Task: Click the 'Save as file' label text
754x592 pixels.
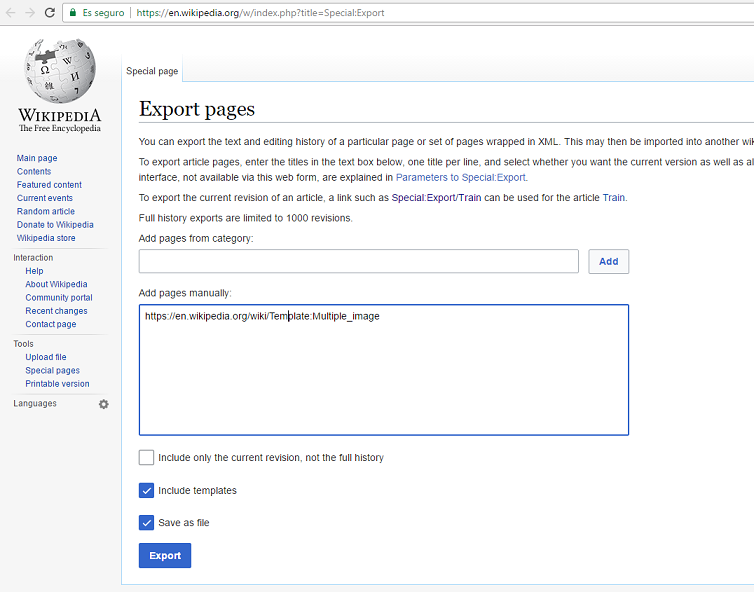Action: pos(184,523)
